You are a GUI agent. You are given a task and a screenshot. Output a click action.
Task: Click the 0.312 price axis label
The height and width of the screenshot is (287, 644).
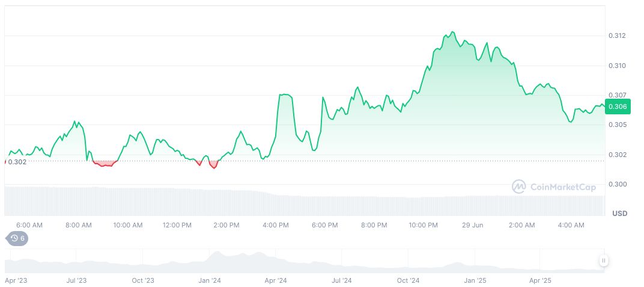coord(617,36)
